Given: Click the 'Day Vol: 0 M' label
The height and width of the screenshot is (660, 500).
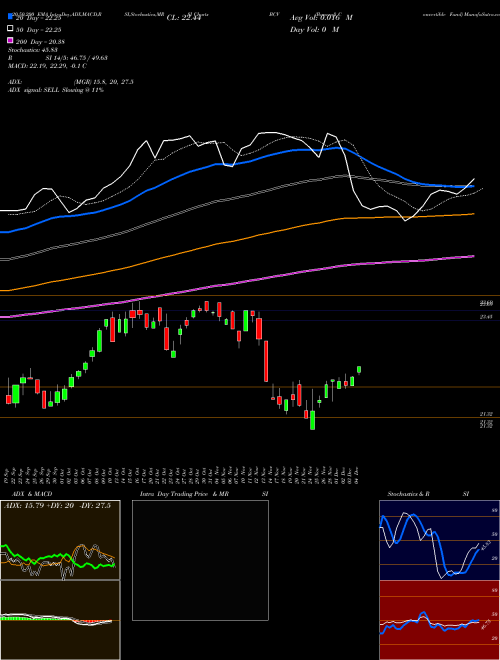Looking at the screenshot, I should [314, 29].
